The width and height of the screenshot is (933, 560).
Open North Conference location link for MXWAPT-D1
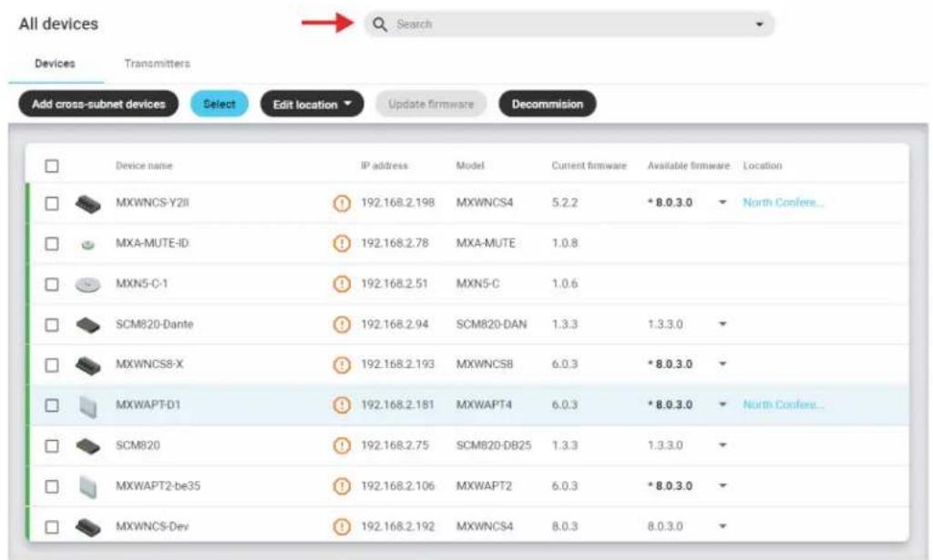click(783, 405)
